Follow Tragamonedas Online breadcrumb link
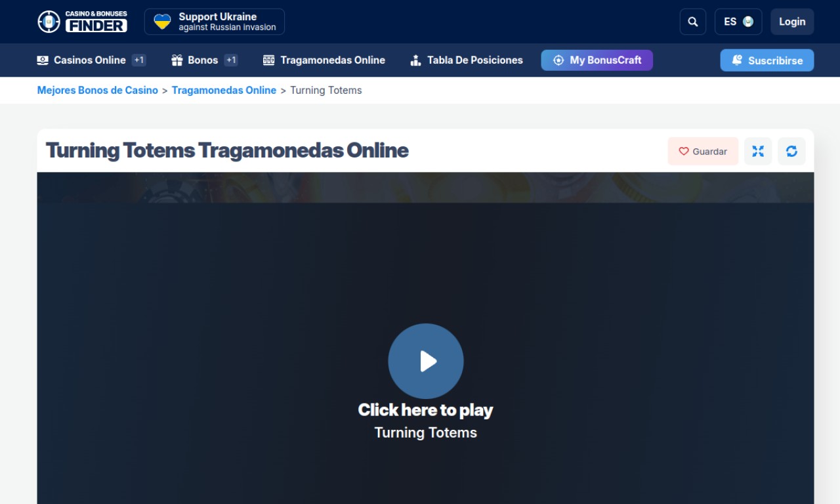The height and width of the screenshot is (504, 840). (224, 91)
